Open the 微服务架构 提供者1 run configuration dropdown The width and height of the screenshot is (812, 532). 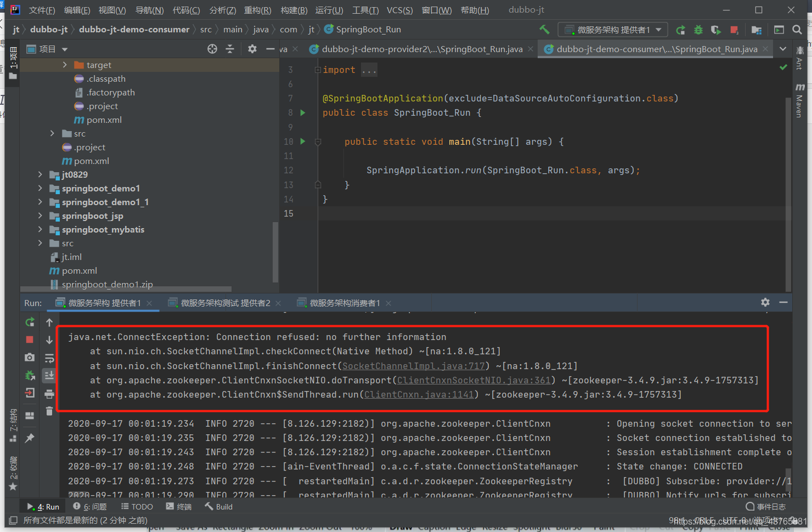612,30
